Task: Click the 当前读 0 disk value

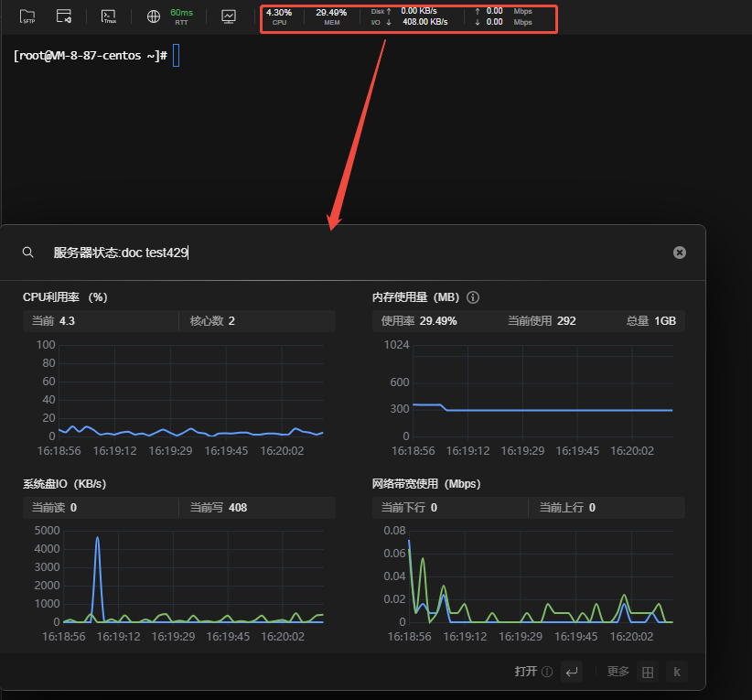Action: pyautogui.click(x=54, y=508)
